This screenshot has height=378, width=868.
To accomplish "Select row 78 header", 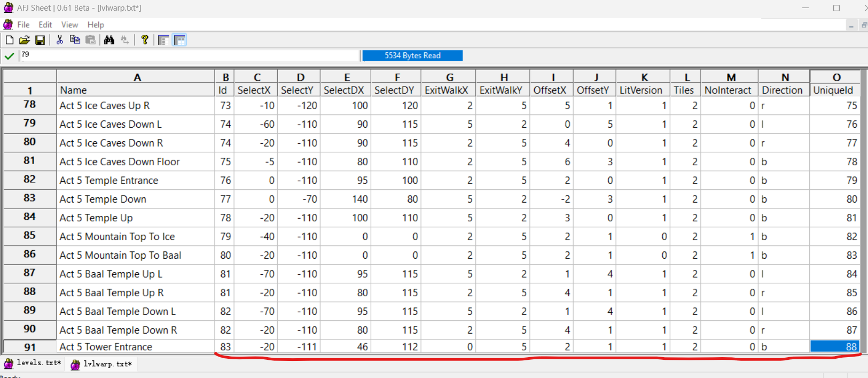I will click(30, 105).
